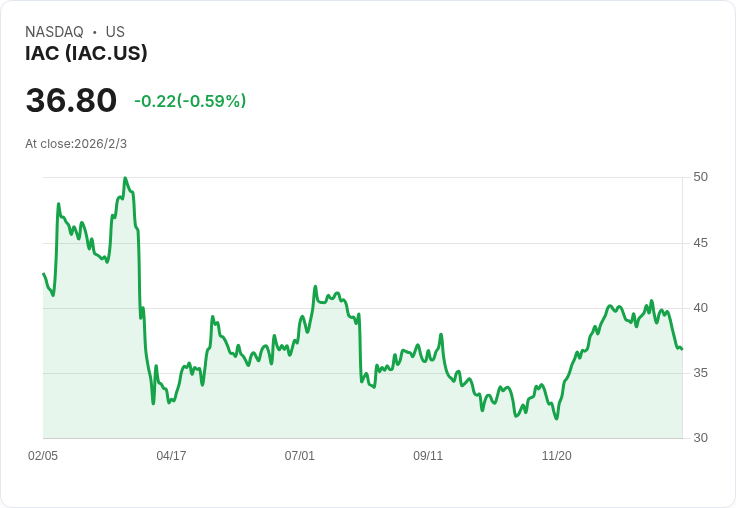This screenshot has height=508, width=736.
Task: Select the US market label
Action: point(115,32)
